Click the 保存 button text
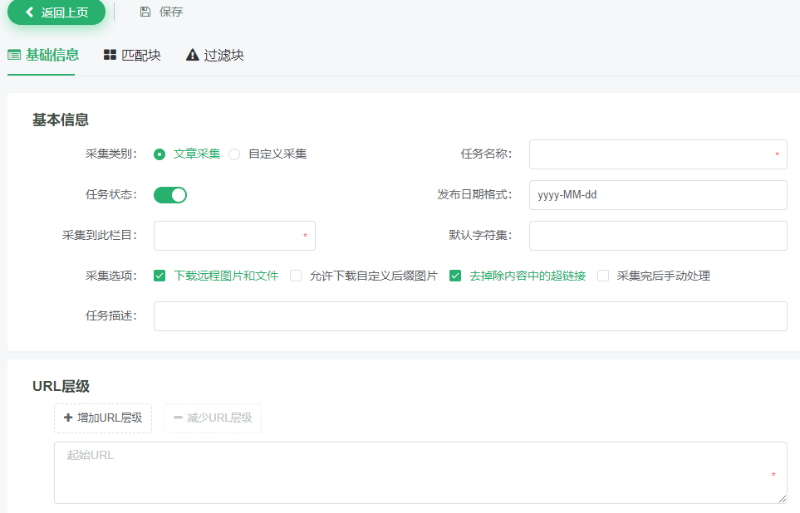 coord(171,12)
